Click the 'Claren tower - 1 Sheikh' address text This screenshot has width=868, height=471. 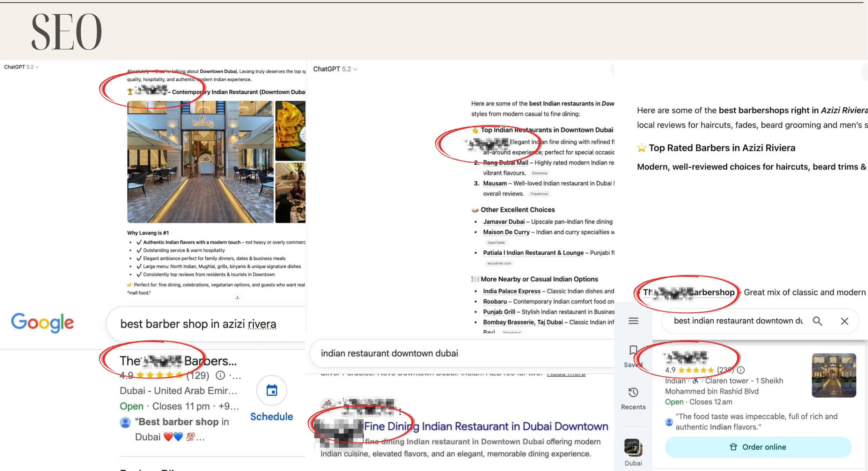[x=744, y=381]
